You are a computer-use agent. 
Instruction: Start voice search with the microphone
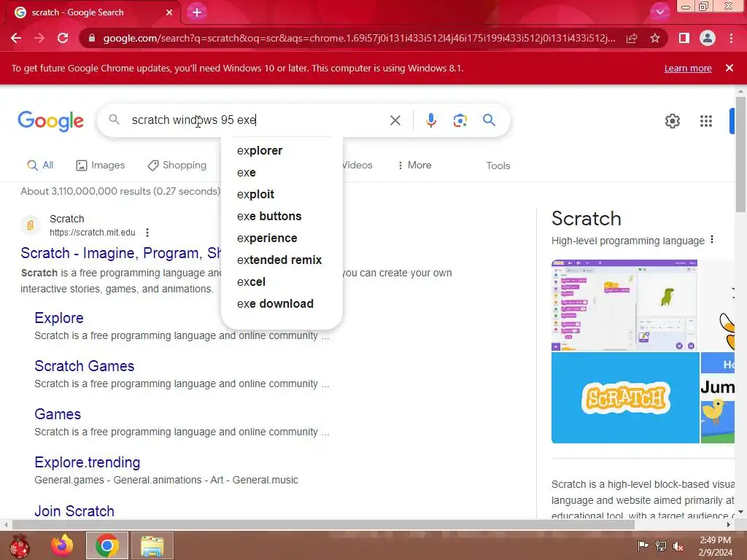430,120
